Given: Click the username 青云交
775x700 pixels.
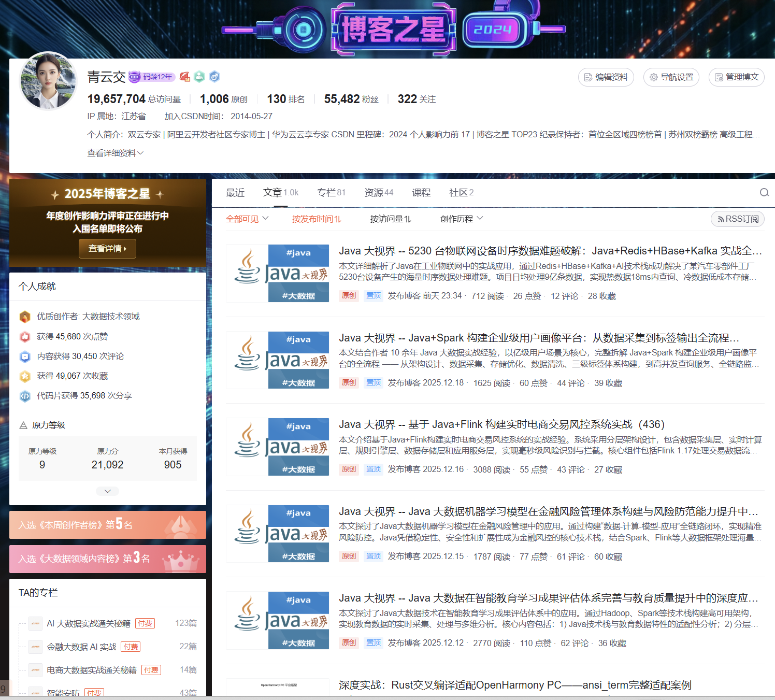Looking at the screenshot, I should (x=106, y=77).
